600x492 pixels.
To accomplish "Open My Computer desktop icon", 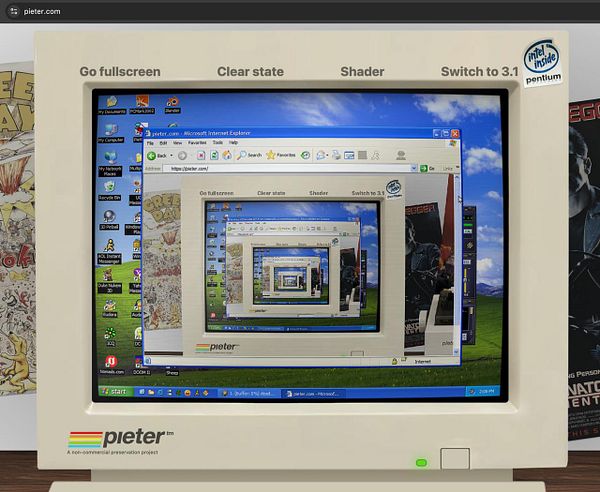I will (111, 133).
